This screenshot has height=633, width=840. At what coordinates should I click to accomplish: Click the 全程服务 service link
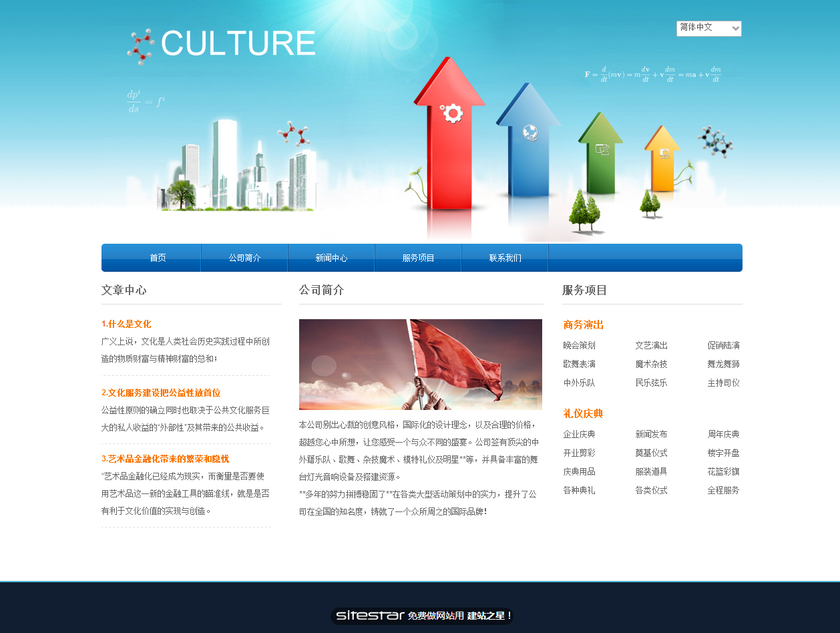[x=723, y=490]
